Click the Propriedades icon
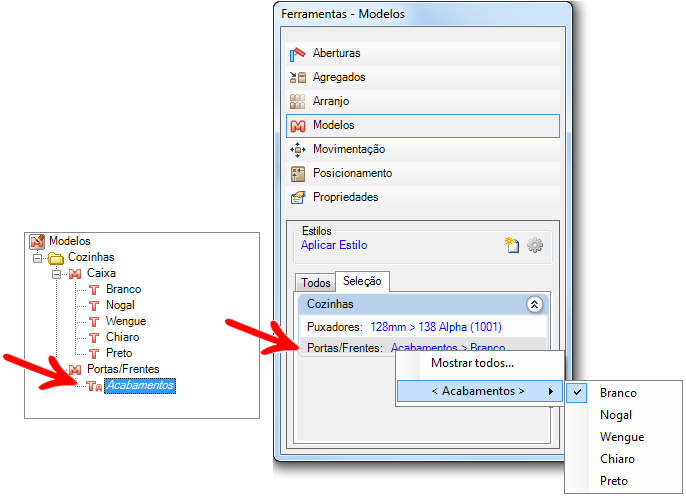686x496 pixels. [x=298, y=198]
